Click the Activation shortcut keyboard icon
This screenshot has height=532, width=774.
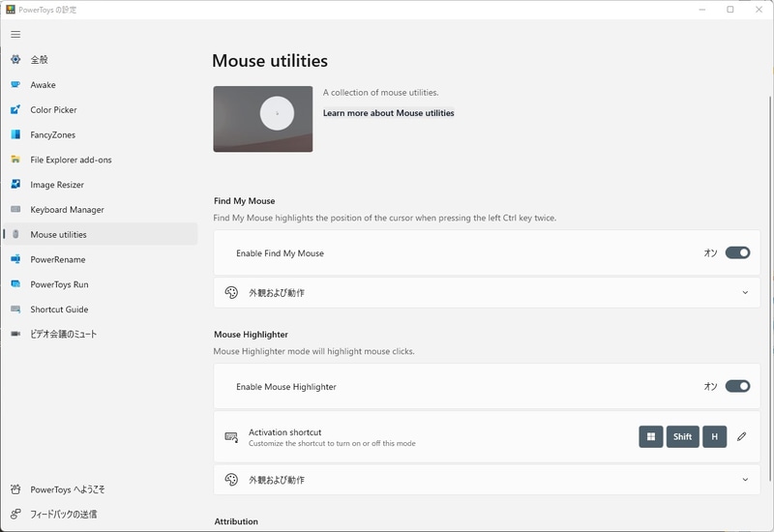[x=231, y=437]
